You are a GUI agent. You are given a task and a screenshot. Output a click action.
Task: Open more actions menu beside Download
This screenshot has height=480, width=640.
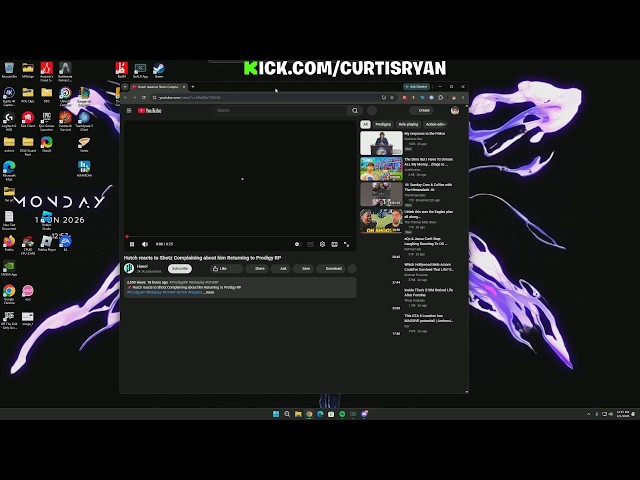[352, 269]
